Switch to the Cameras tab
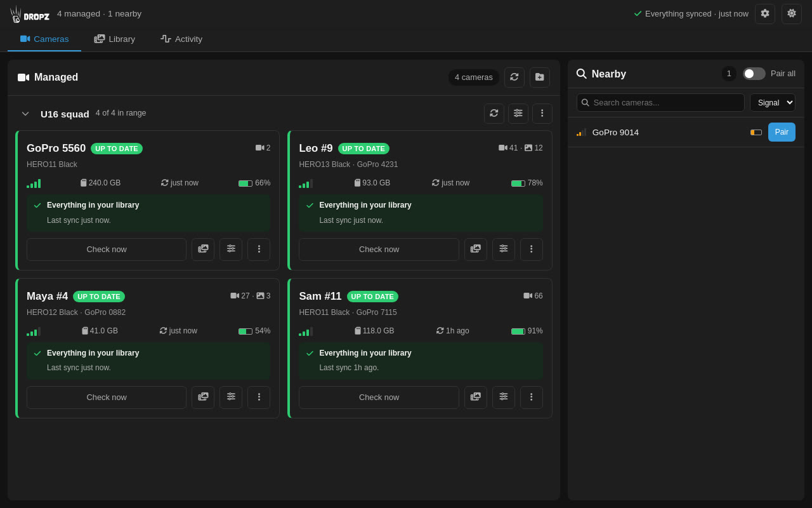 click(x=44, y=39)
